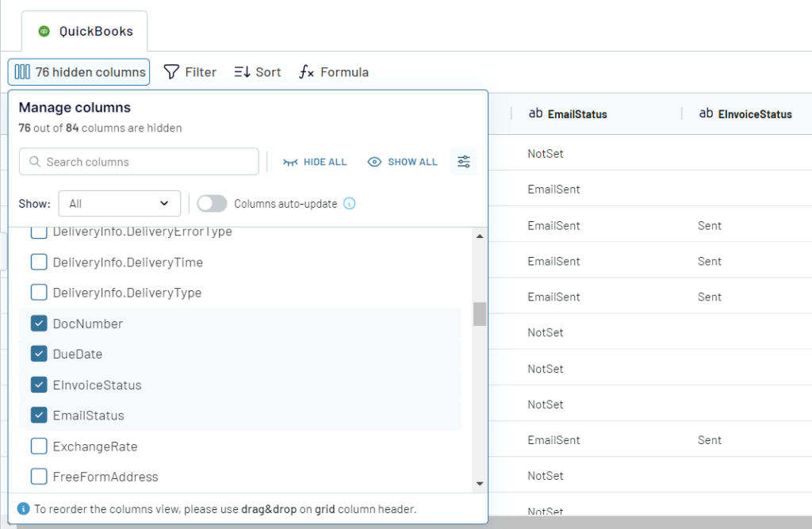
Task: Click the Filter funnel icon
Action: [x=171, y=72]
